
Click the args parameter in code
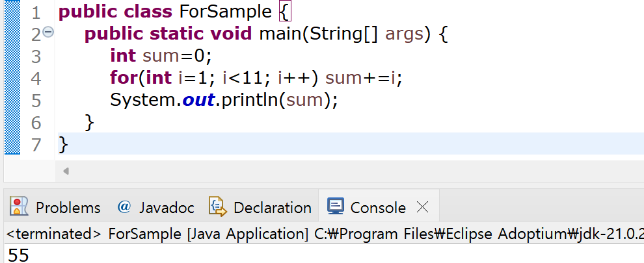404,35
